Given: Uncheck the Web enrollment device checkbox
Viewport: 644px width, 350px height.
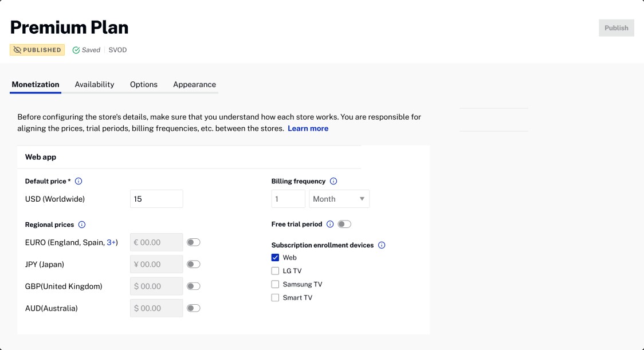Looking at the screenshot, I should 275,258.
